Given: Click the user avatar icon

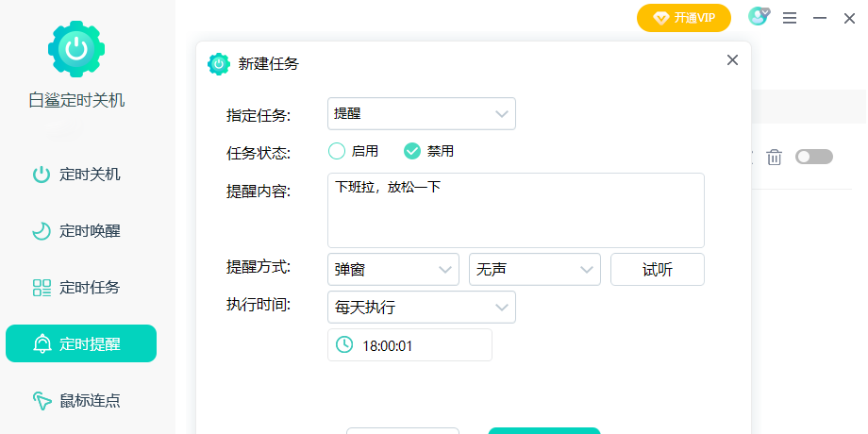Looking at the screenshot, I should click(758, 17).
